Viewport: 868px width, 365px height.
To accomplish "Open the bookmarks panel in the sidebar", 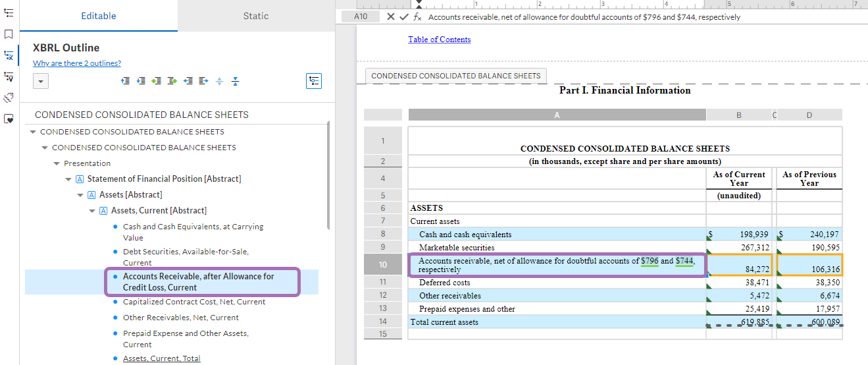I will 9,34.
